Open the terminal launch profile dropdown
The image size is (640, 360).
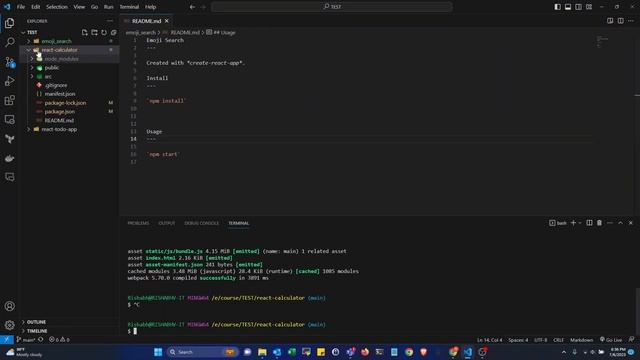(x=580, y=223)
